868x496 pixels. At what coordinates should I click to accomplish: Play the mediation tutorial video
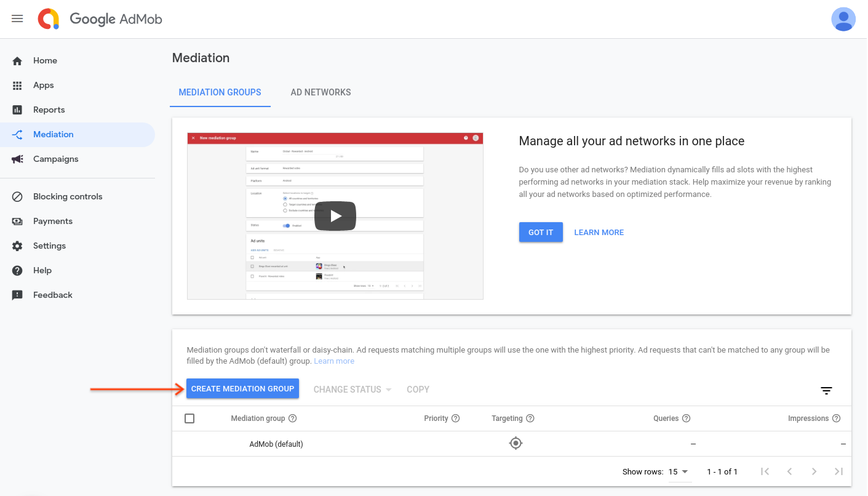pyautogui.click(x=335, y=216)
